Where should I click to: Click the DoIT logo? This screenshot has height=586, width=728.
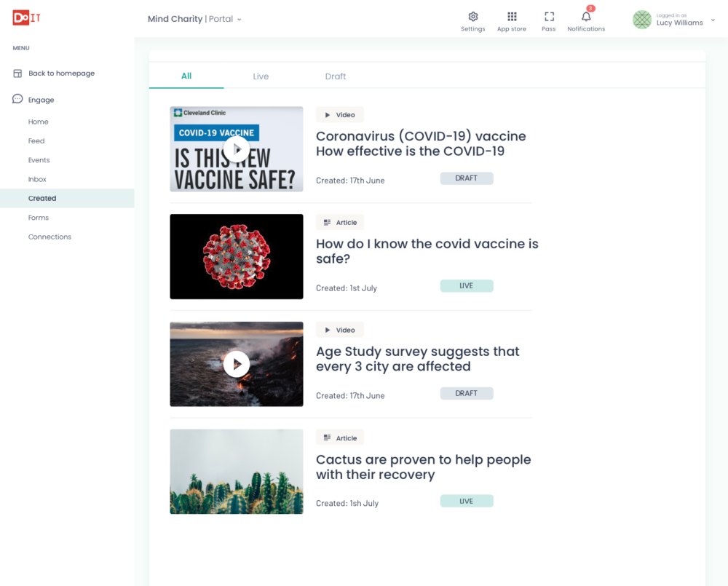coord(26,18)
